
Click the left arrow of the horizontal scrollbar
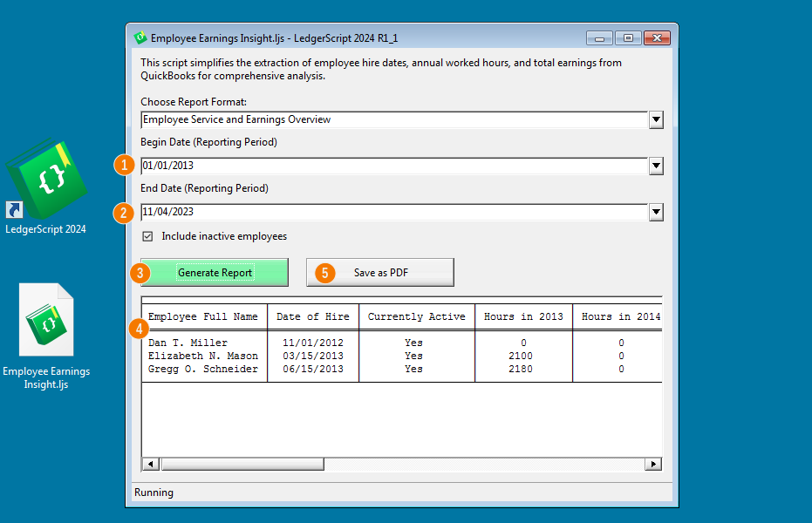pos(149,464)
